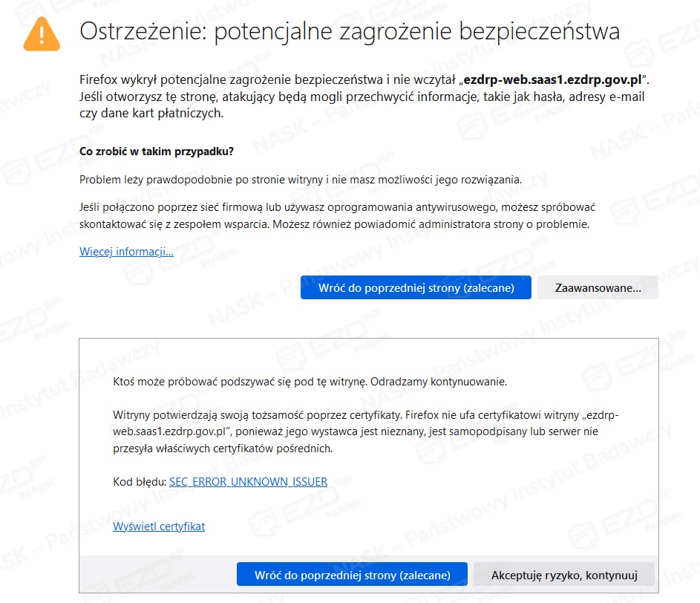Click 'Wróć do poprzedniej strony' in advanced panel
The image size is (700, 603).
click(352, 575)
